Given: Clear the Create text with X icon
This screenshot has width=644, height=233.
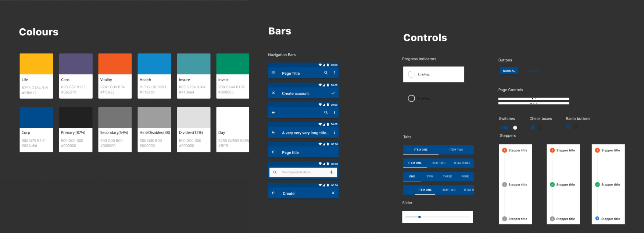Looking at the screenshot, I should tap(333, 193).
